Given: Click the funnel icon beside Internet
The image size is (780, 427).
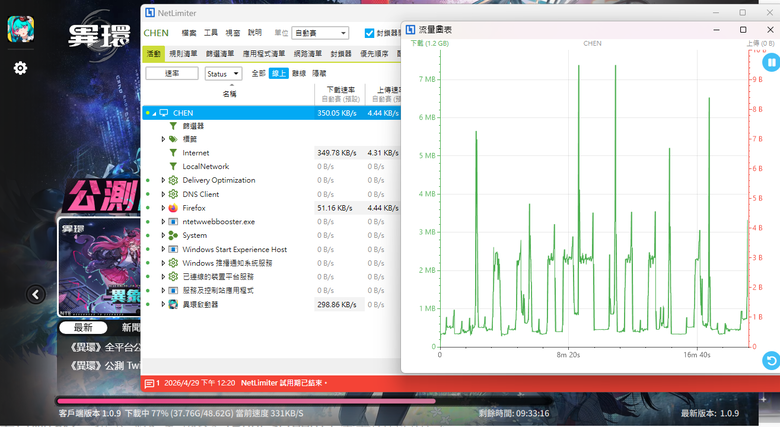Looking at the screenshot, I should pos(173,153).
